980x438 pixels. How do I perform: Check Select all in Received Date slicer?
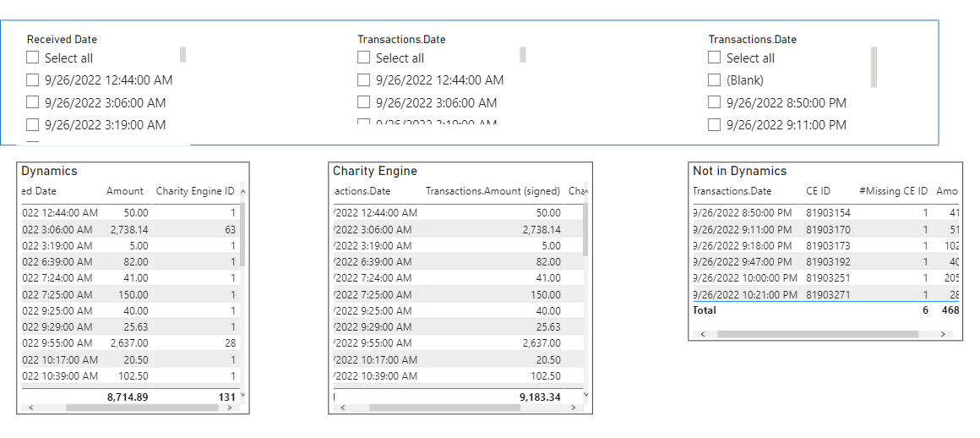click(x=32, y=57)
